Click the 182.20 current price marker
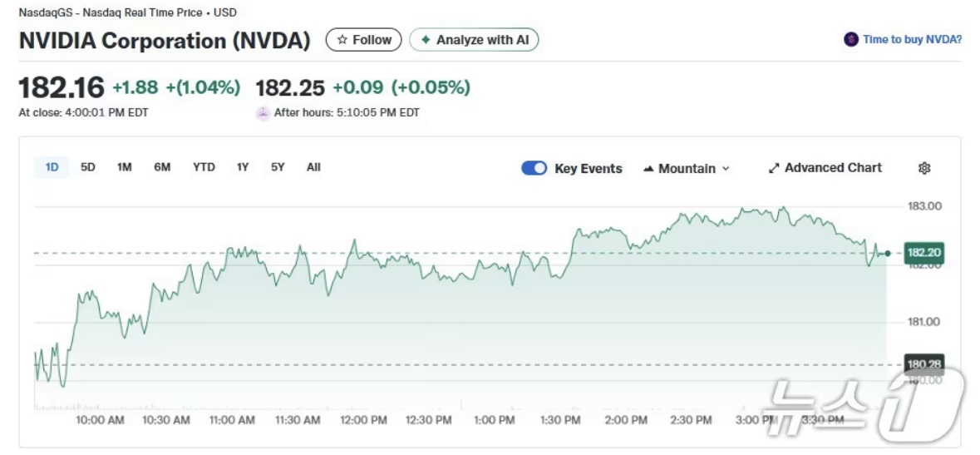The image size is (980, 455). click(923, 253)
